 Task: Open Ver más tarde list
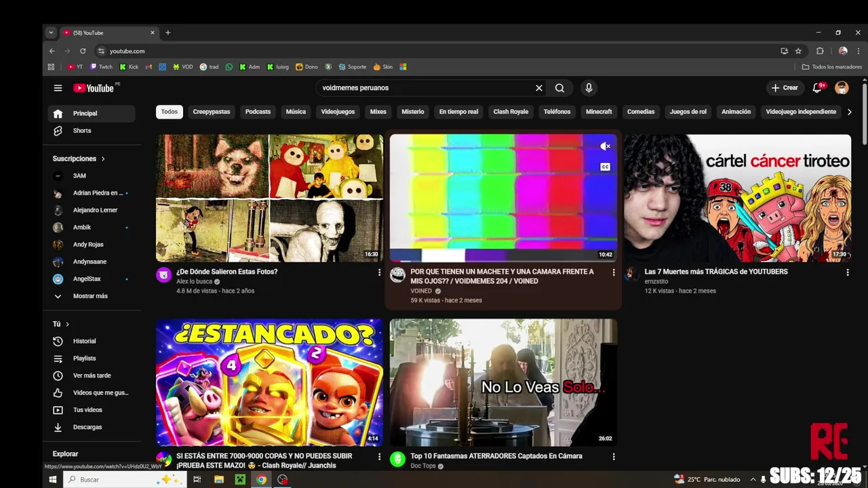click(92, 375)
